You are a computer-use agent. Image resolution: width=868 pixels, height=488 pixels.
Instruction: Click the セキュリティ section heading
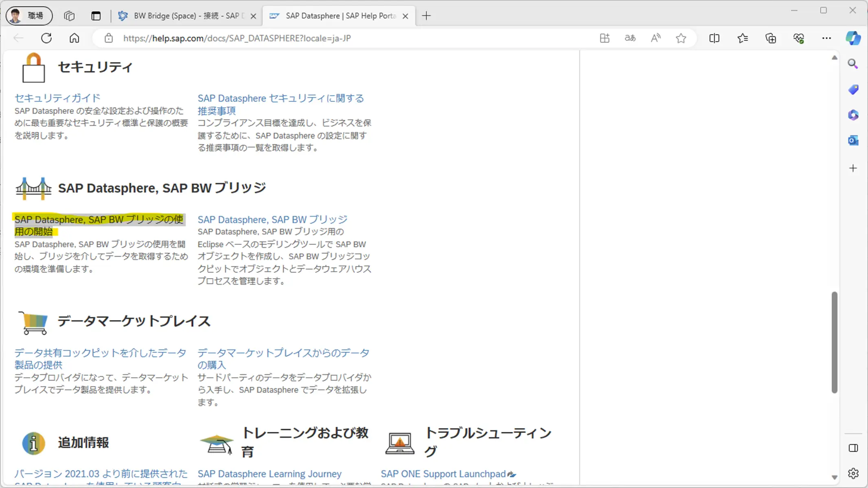coord(95,67)
